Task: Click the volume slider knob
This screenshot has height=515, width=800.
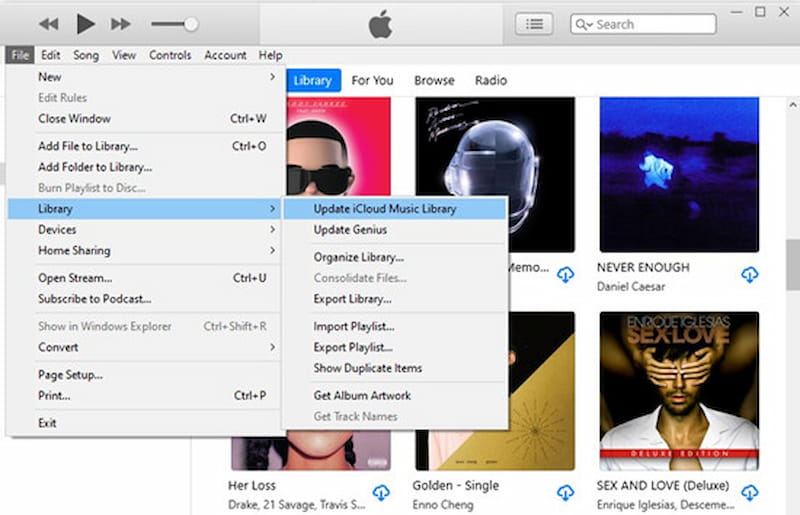Action: (x=191, y=24)
